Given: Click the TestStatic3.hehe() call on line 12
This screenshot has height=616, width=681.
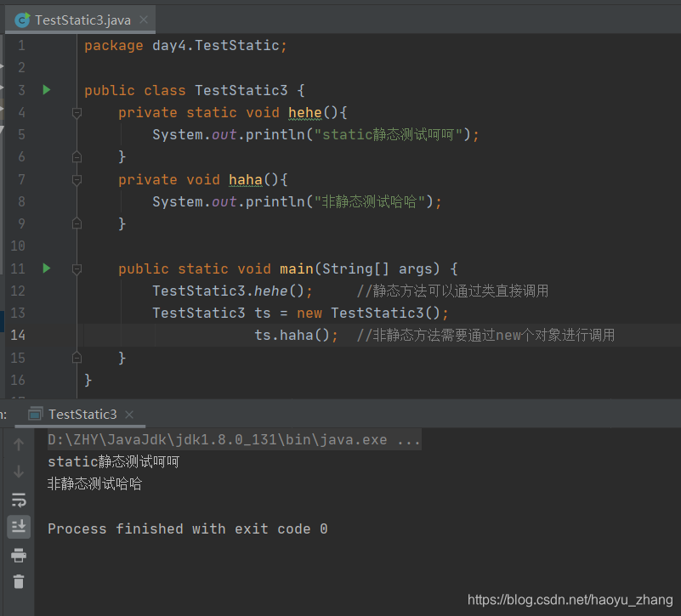Looking at the screenshot, I should (x=232, y=291).
